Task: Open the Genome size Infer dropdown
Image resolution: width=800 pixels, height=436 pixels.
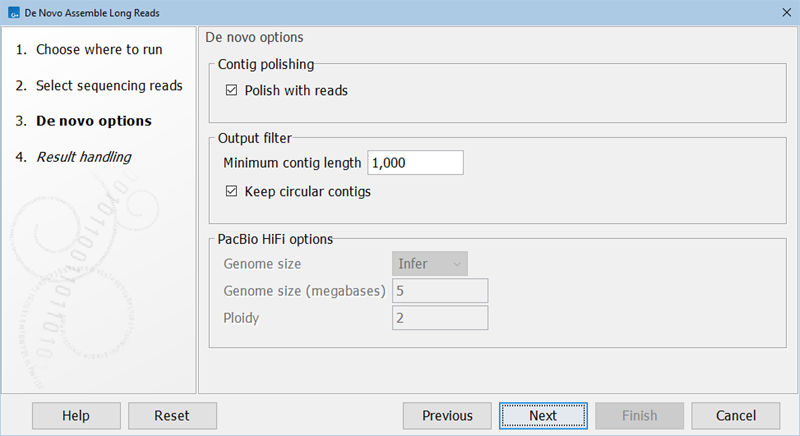Action: tap(429, 264)
